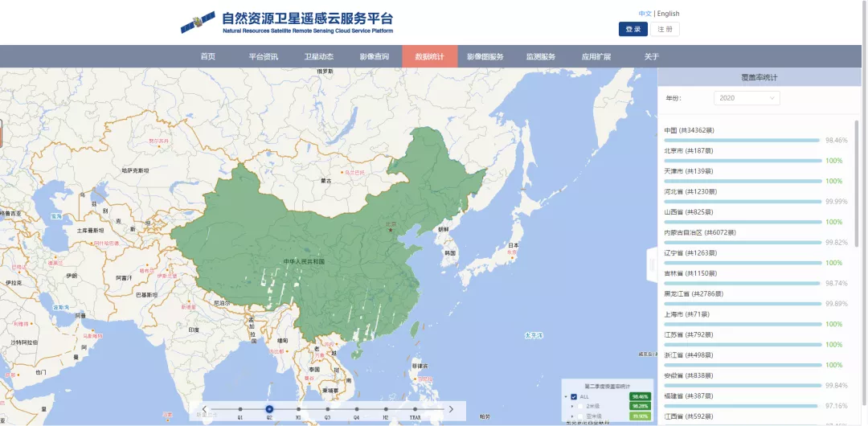Click the 蒙古 label on the map
The height and width of the screenshot is (426, 868).
[326, 181]
